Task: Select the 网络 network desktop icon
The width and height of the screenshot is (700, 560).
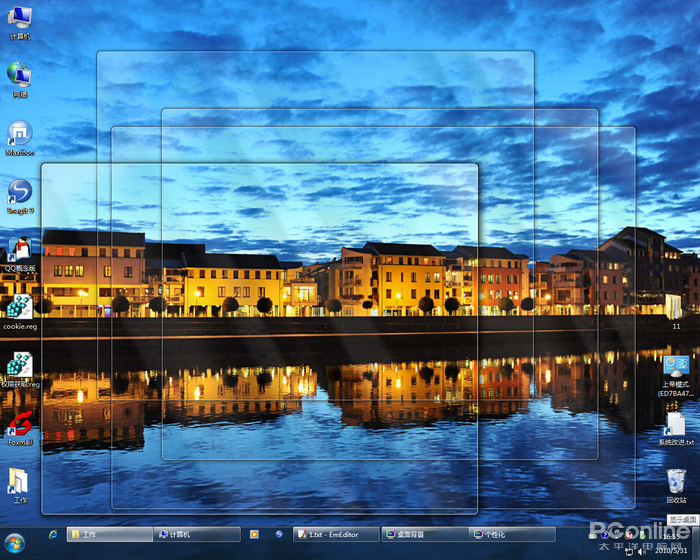Action: pos(20,80)
